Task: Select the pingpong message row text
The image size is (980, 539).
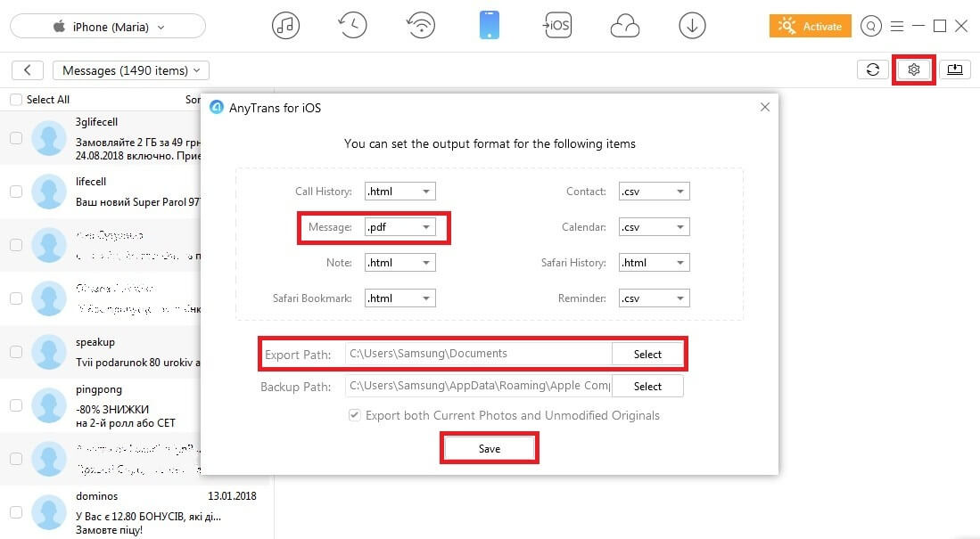Action: 126,416
